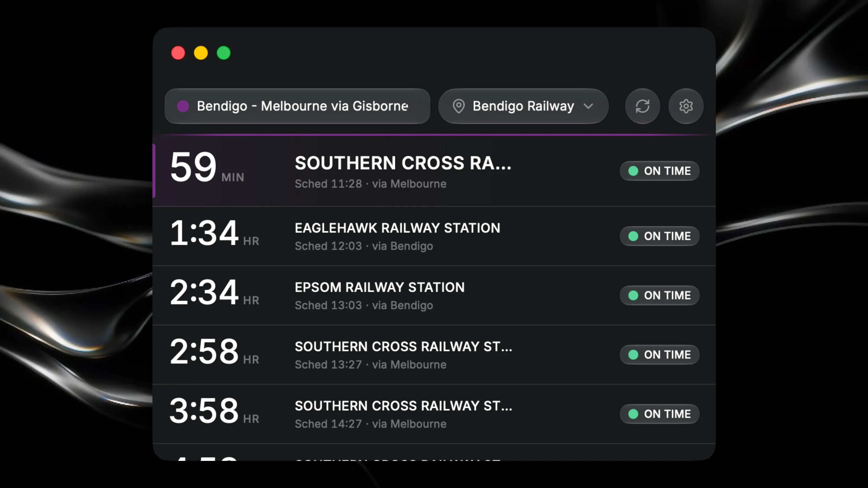Click "Sched 13:27 · via Melbourne" text
This screenshot has width=868, height=488.
coord(370,365)
